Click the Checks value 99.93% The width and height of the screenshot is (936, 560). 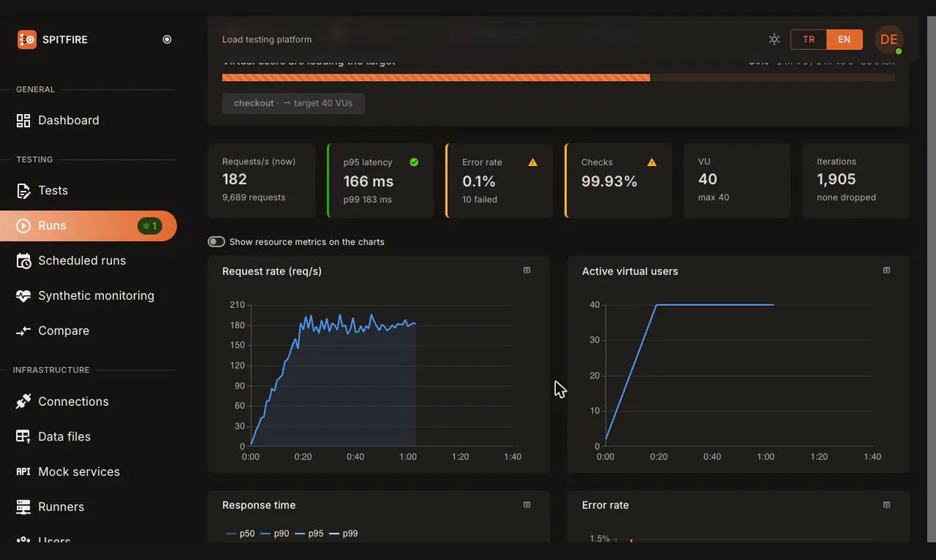[610, 181]
